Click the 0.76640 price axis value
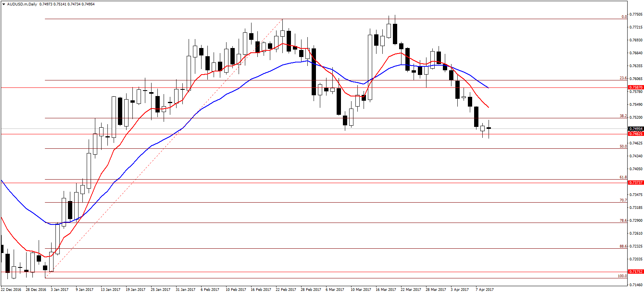The height and width of the screenshot is (294, 644). click(636, 53)
